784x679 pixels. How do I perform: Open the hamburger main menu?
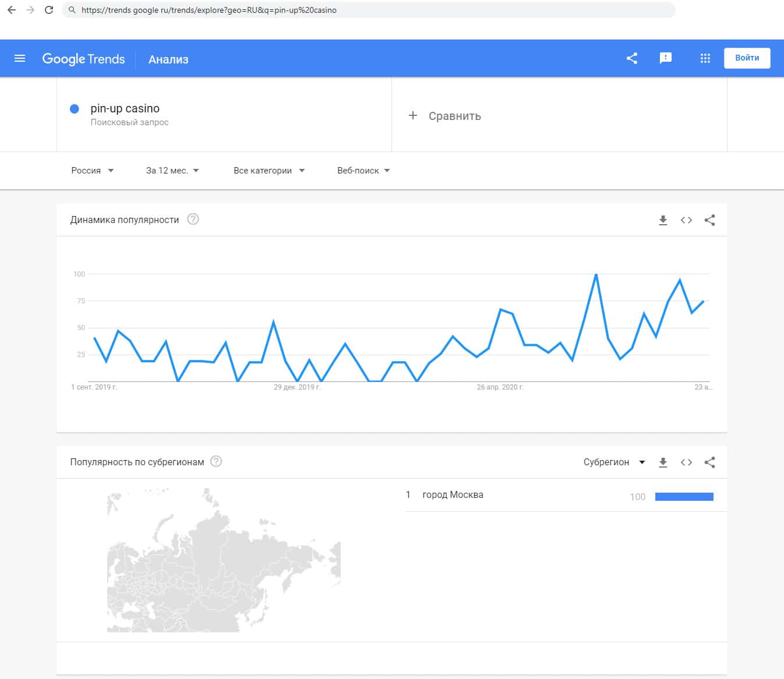[x=20, y=58]
